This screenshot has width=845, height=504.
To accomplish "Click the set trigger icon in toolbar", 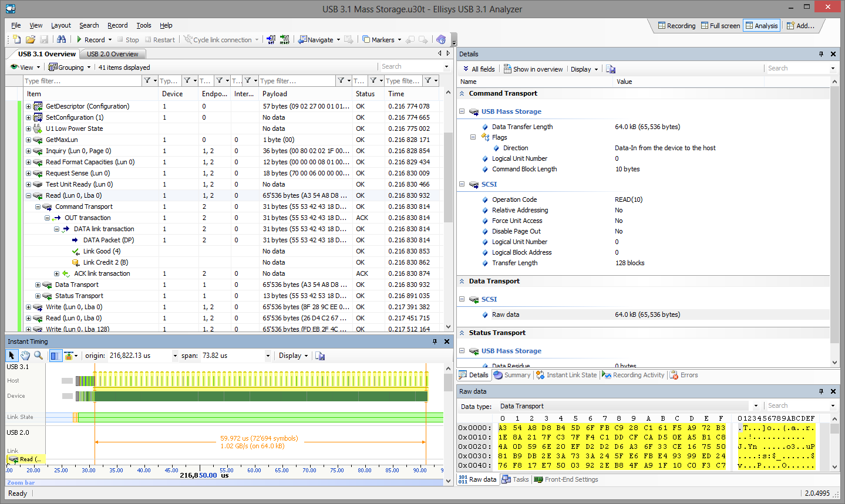I will (271, 39).
